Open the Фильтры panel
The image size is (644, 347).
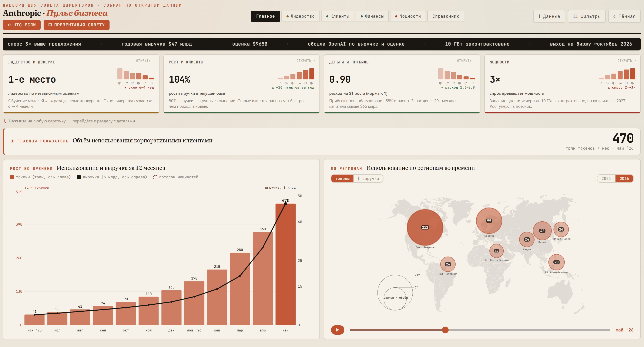click(x=587, y=16)
